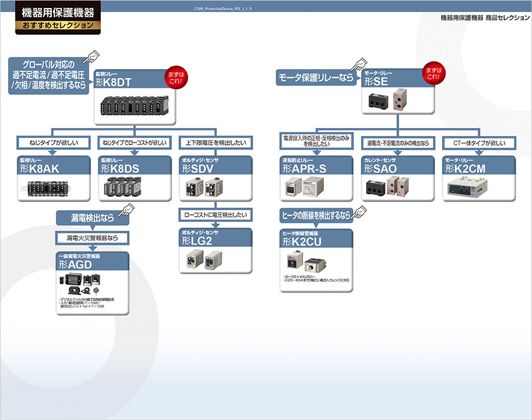Viewport: 532px width, 420px height.
Task: Click the 漏電火災警報器なら label
Action: 92,238
